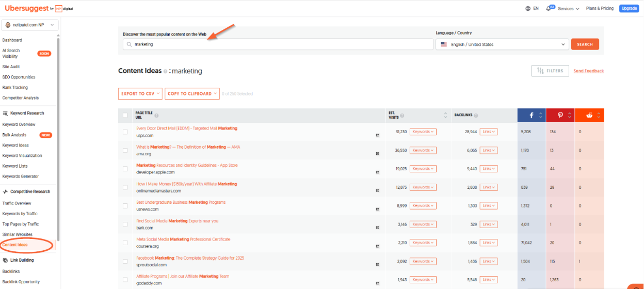Viewport: 644px width, 289px height.
Task: Select Keyword Ideas in sidebar
Action: (15, 146)
